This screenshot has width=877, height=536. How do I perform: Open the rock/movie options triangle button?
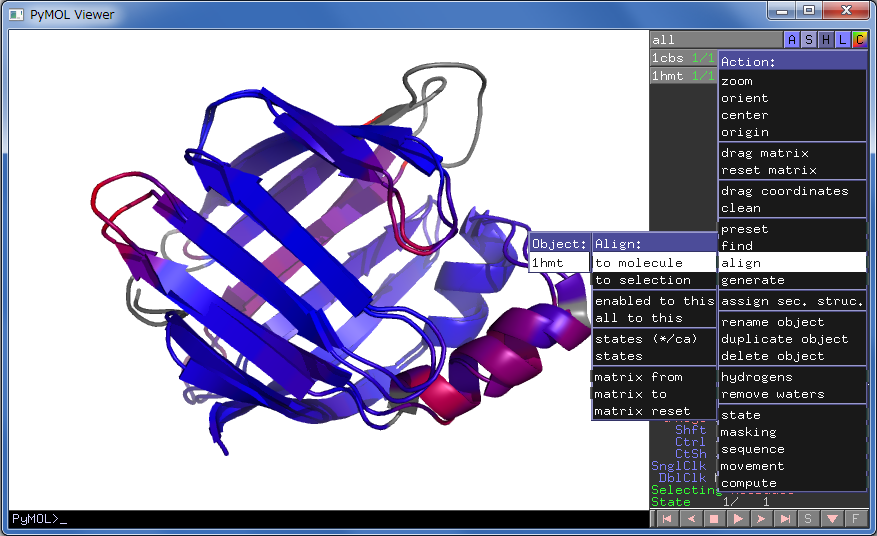click(833, 519)
